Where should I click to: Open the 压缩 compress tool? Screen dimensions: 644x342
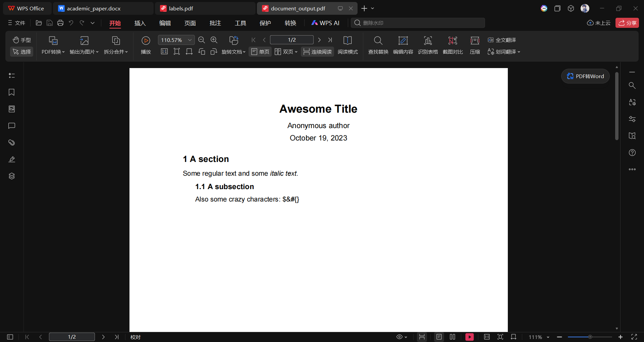tap(475, 45)
